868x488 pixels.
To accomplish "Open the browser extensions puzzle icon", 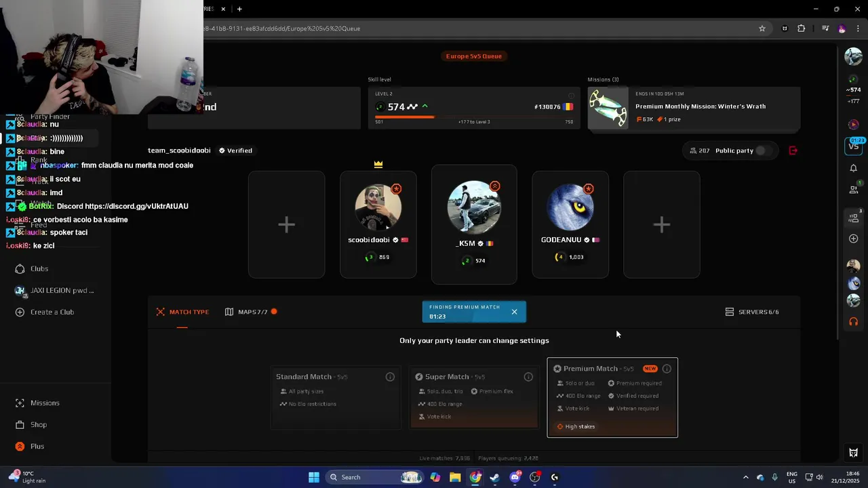I will (x=802, y=28).
